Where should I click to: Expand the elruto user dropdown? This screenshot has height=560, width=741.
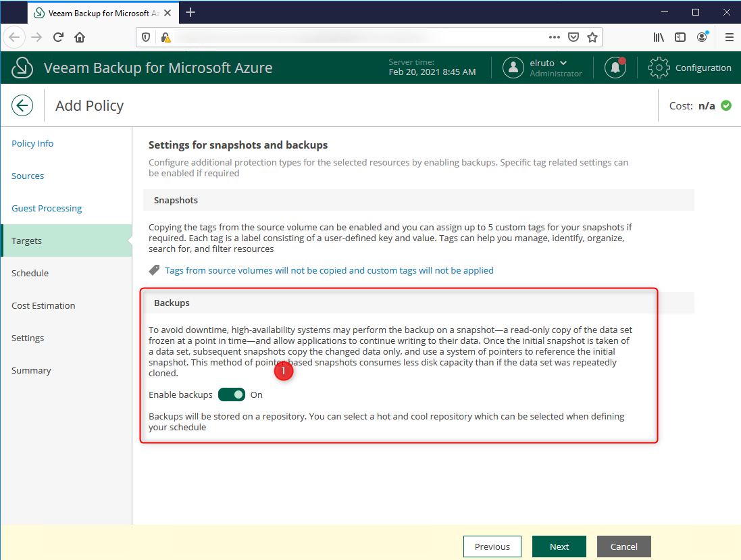click(563, 63)
